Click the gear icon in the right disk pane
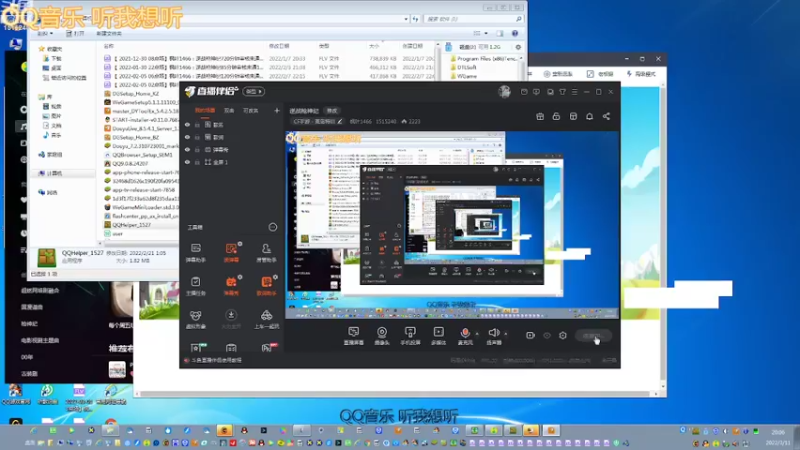Screen dimensions: 800x450 click(x=518, y=47)
